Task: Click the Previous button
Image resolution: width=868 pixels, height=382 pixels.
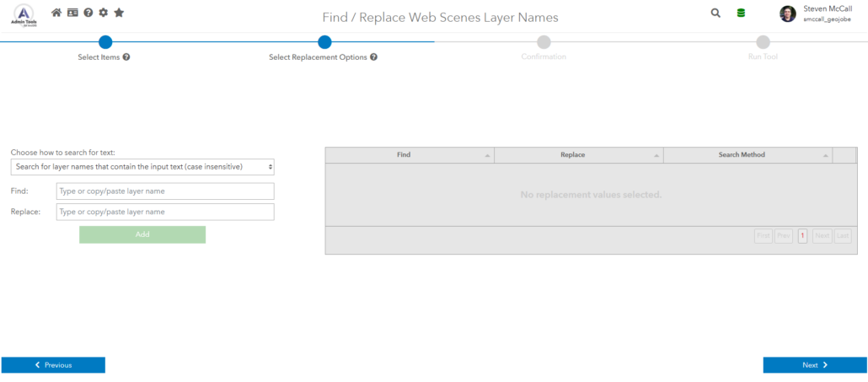Action: [53, 365]
